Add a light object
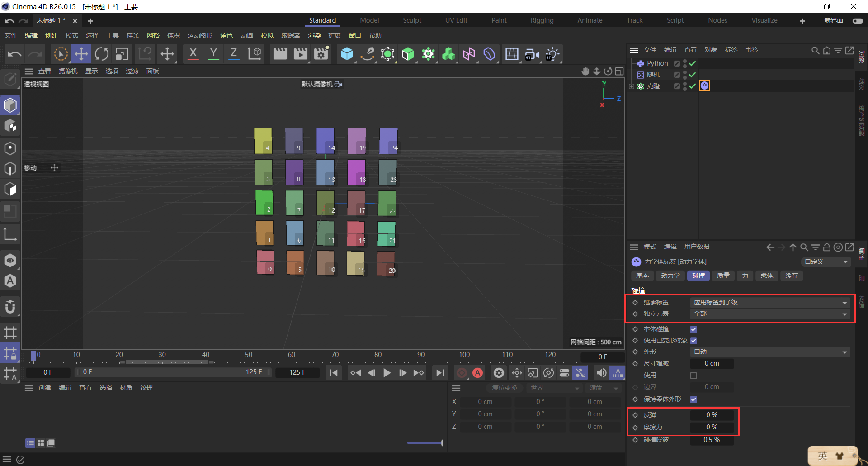The width and height of the screenshot is (868, 466). click(552, 54)
